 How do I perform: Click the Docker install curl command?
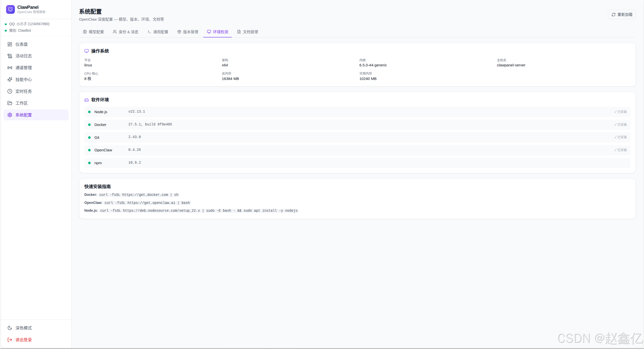tap(139, 195)
